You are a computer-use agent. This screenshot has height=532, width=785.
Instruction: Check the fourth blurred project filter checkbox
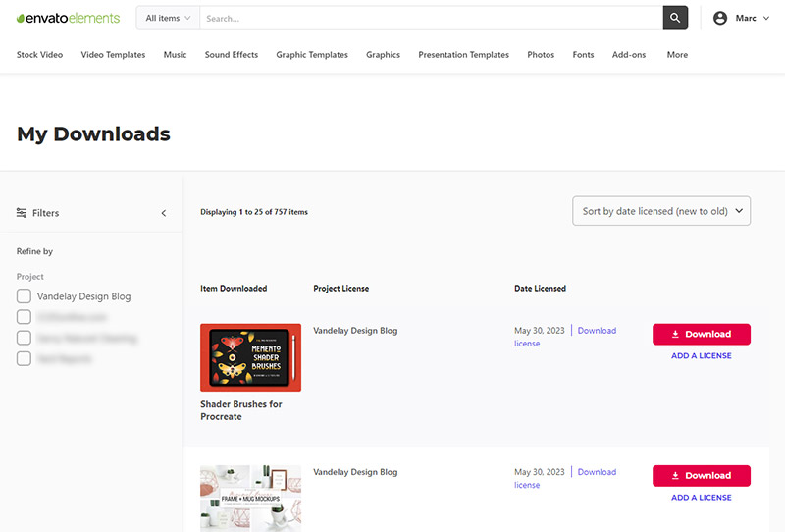coord(24,358)
